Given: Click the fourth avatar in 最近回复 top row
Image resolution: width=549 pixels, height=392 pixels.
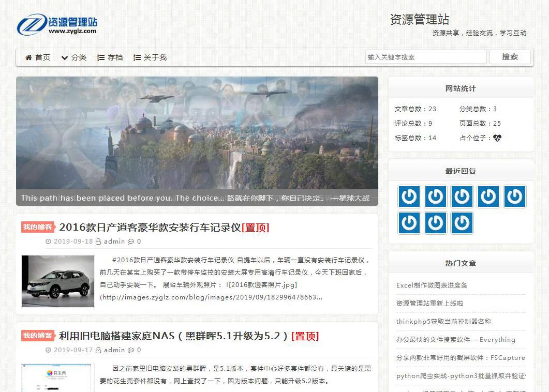Looking at the screenshot, I should [x=488, y=197].
